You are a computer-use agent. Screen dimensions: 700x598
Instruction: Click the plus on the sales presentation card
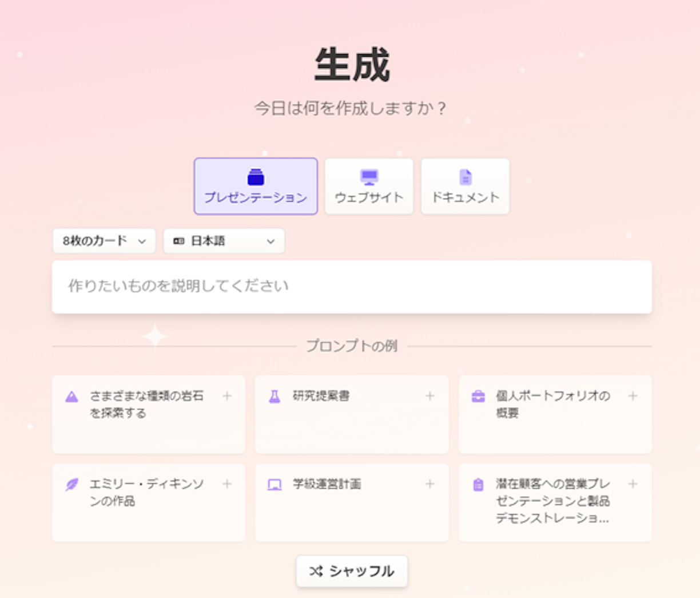coord(633,484)
